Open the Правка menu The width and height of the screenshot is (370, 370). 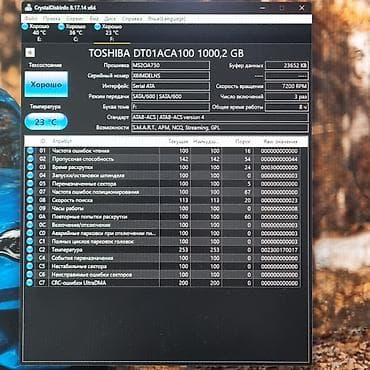point(51,19)
